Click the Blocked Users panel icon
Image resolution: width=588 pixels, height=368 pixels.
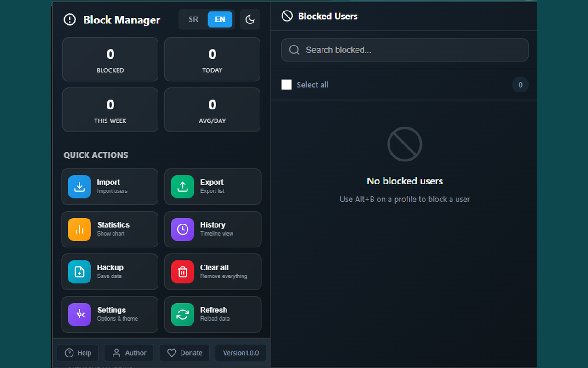pos(286,16)
